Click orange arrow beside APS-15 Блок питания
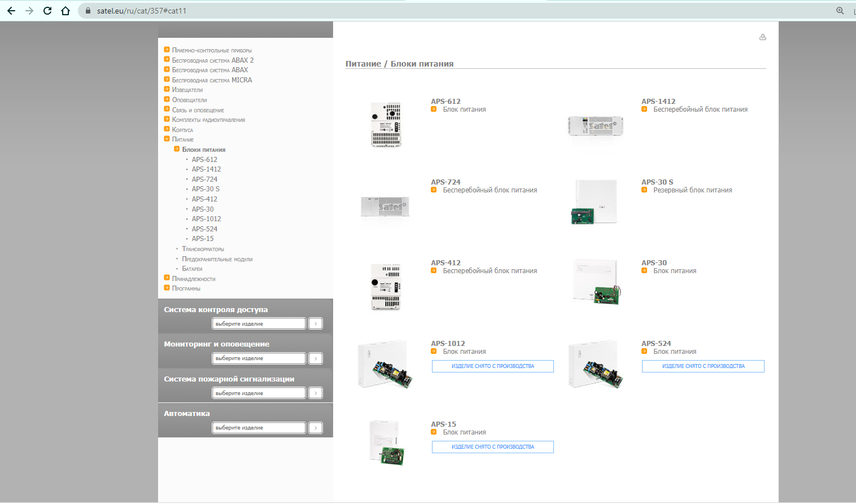Viewport: 856px width, 504px height. (x=434, y=432)
